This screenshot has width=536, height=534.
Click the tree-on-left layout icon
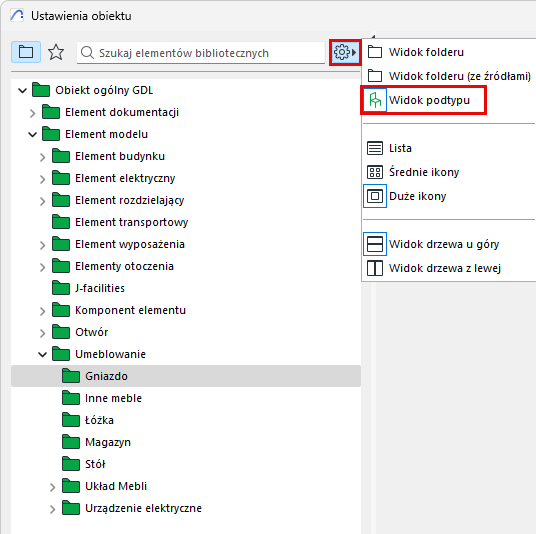point(375,268)
